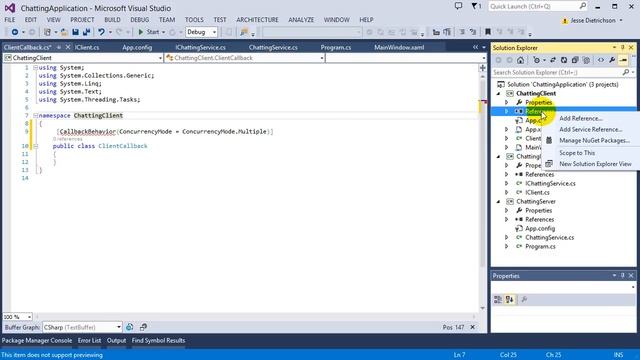
Task: Click the Start debugging button
Action: pyautogui.click(x=149, y=32)
